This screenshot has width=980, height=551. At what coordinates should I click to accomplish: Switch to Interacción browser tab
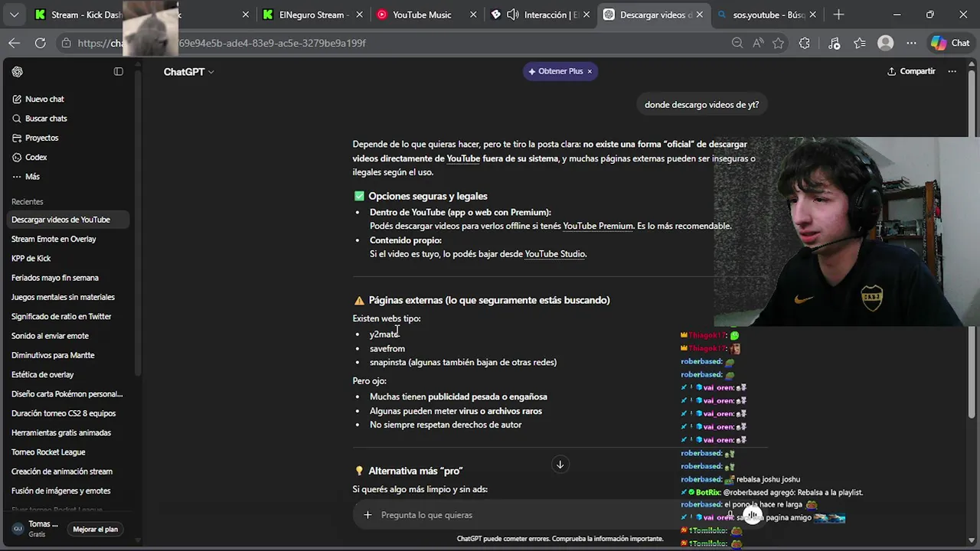[x=540, y=15]
